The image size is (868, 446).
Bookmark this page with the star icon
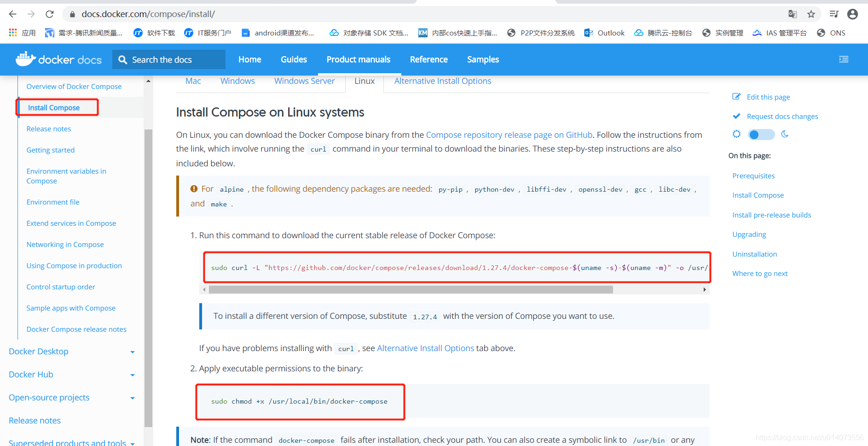(x=811, y=14)
